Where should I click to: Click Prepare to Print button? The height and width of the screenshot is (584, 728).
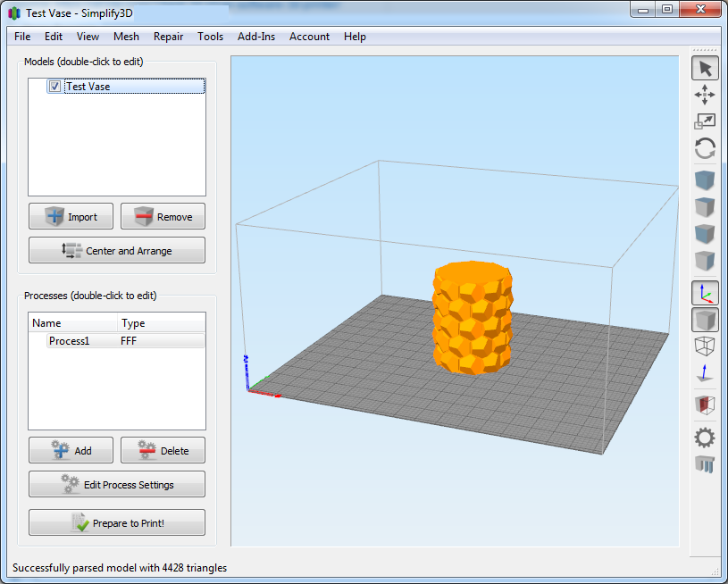click(x=117, y=522)
